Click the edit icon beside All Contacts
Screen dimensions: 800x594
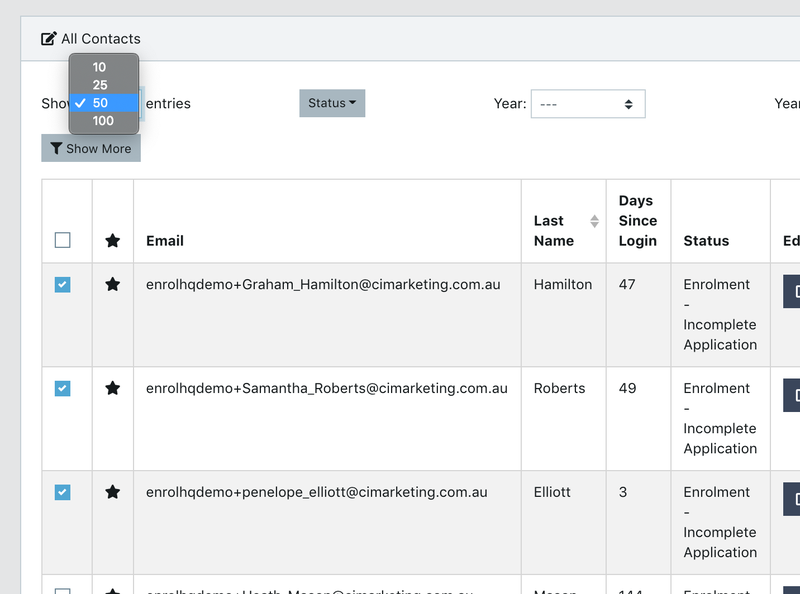click(x=49, y=39)
